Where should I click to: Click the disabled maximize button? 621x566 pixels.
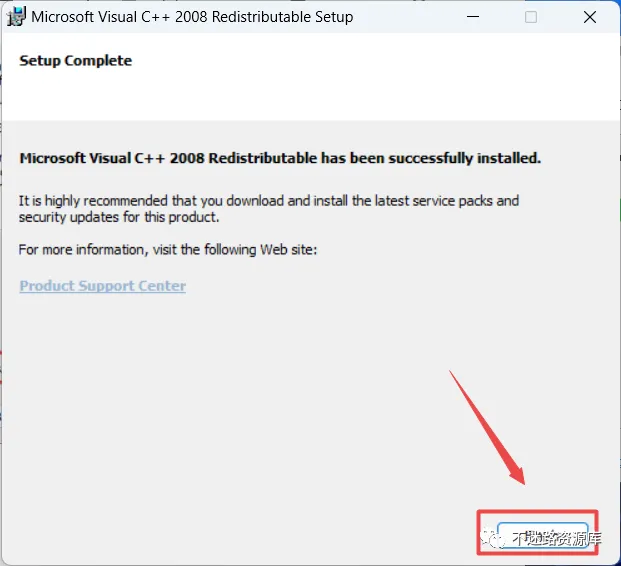(531, 17)
